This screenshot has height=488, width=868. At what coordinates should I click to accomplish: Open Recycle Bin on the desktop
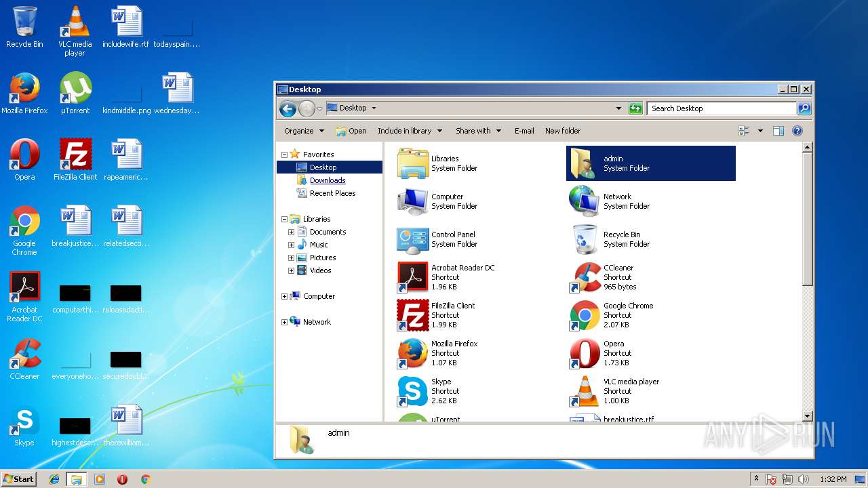coord(24,27)
